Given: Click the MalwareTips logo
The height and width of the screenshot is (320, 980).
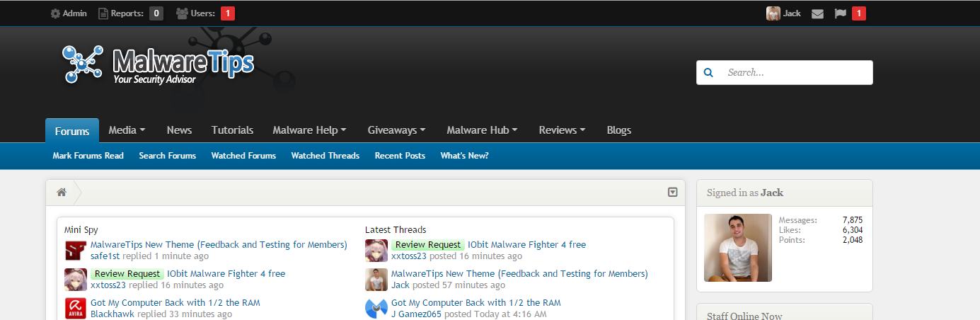Looking at the screenshot, I should tap(158, 64).
